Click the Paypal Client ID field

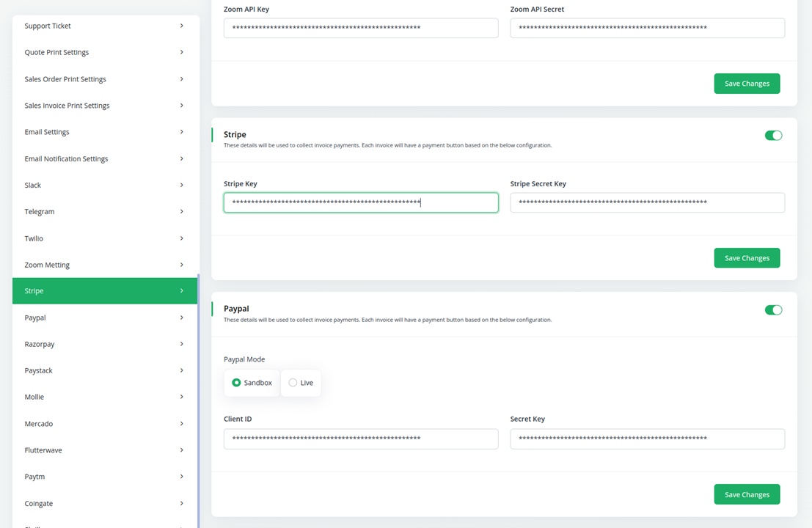point(361,439)
